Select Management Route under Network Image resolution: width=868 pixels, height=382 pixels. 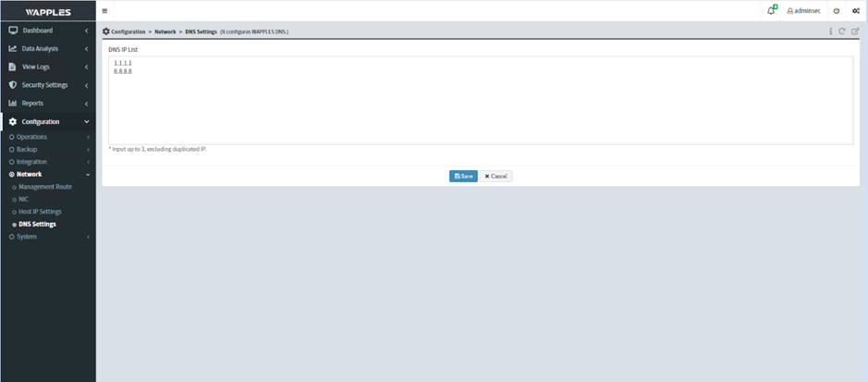click(45, 187)
